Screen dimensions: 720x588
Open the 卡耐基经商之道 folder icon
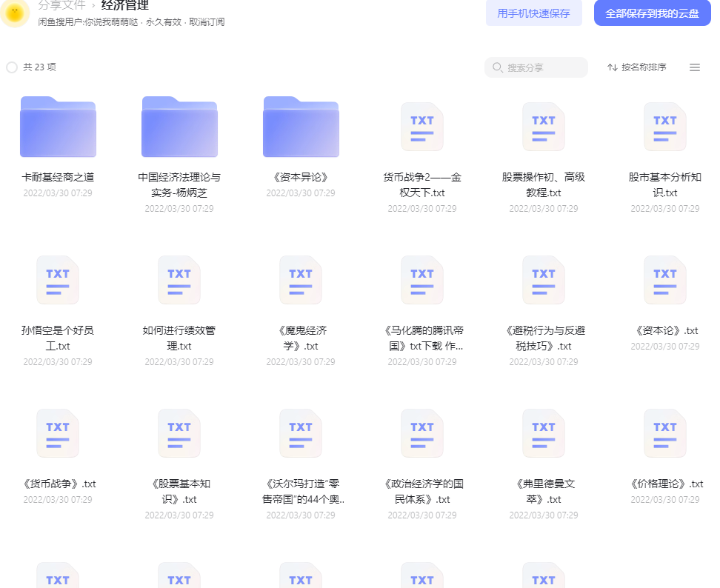[x=58, y=127]
